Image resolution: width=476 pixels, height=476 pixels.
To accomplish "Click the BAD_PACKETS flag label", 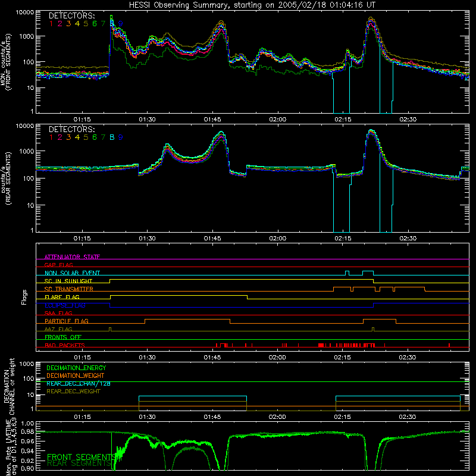I will click(x=65, y=345).
